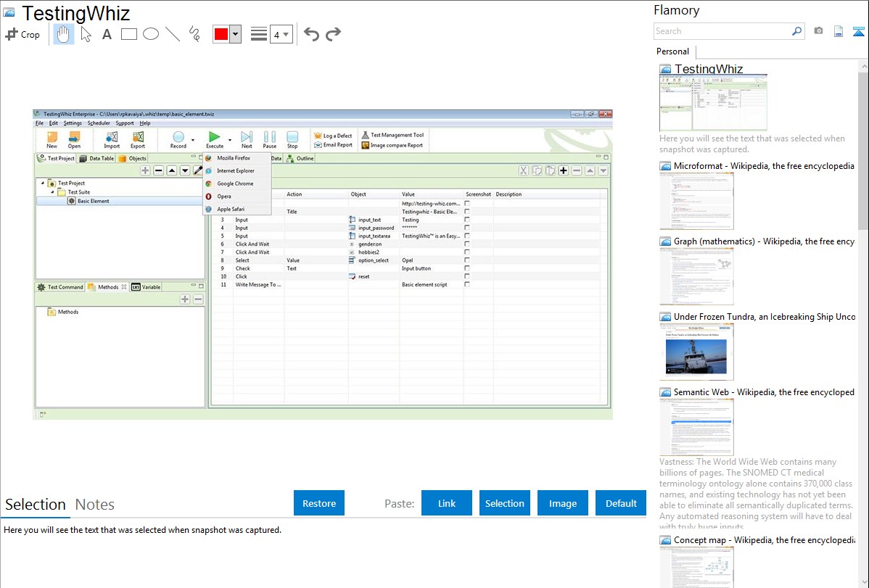Click the camera snapshot icon
Screen dimensions: 869x588
click(x=818, y=31)
